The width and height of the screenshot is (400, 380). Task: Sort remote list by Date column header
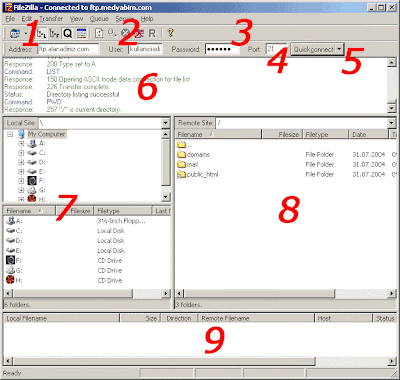369,134
